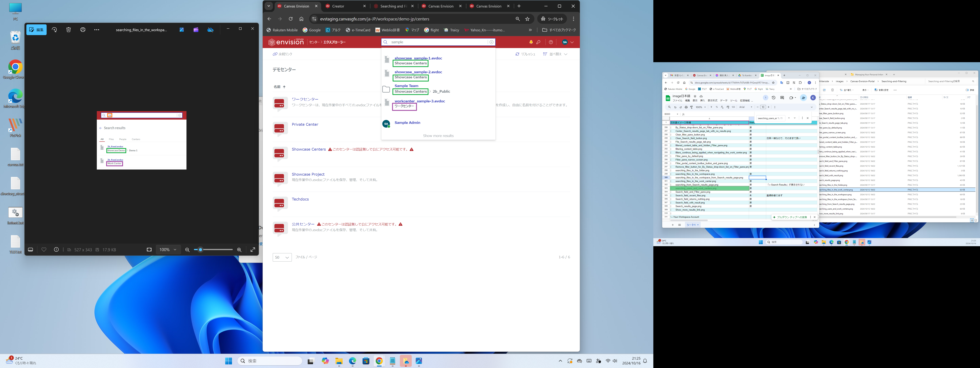980x368 pixels.
Task: Click the 編集 edit button in Photos
Action: [x=37, y=30]
